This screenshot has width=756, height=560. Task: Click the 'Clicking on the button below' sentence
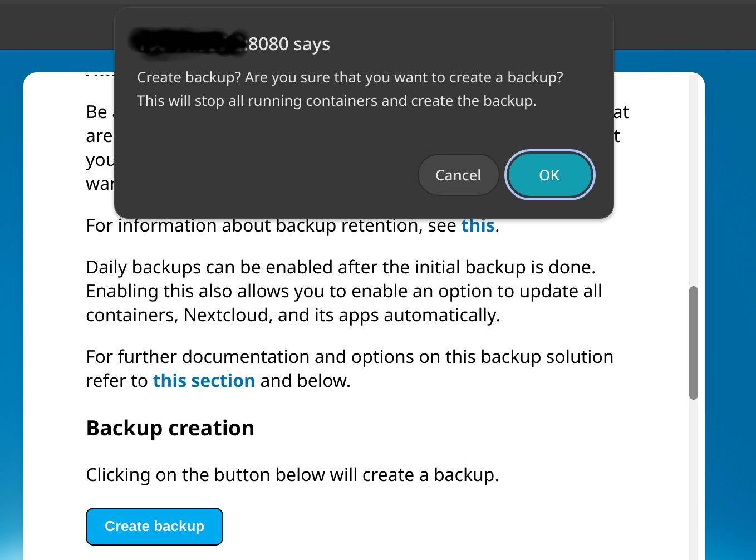tap(292, 475)
